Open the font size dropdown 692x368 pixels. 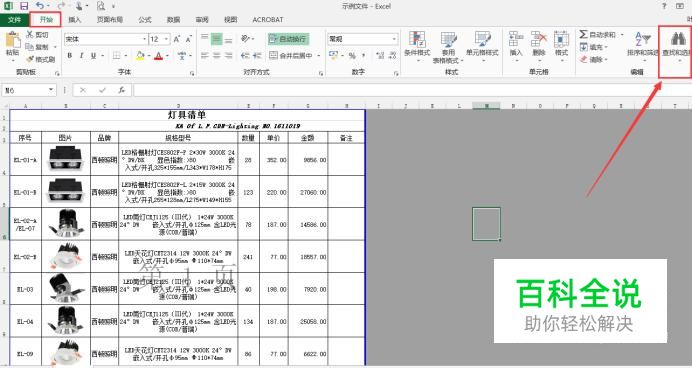(x=166, y=39)
